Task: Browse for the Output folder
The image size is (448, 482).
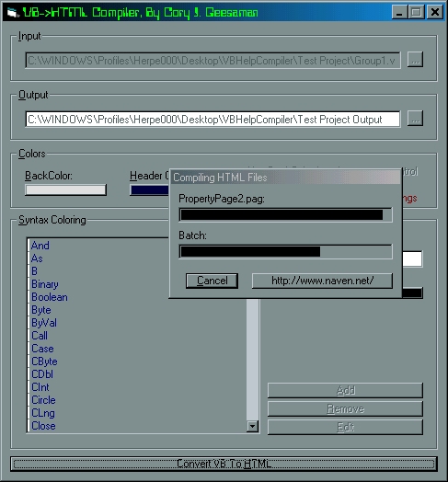Action: point(415,119)
